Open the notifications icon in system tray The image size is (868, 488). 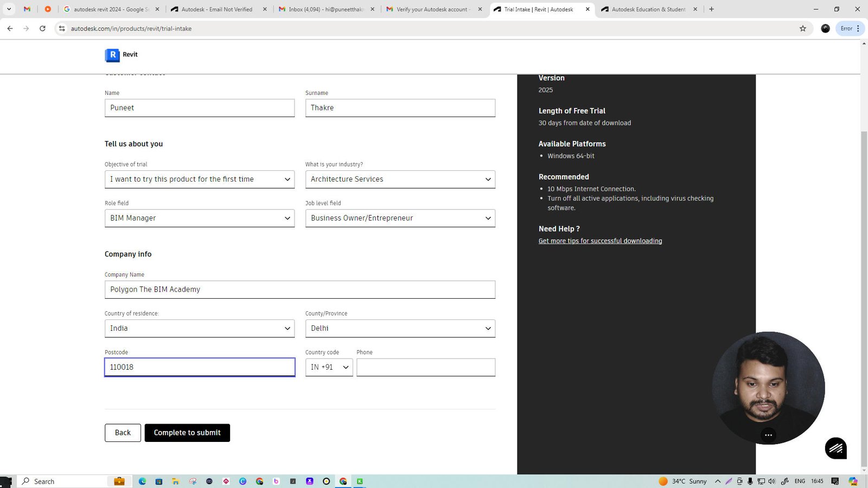pos(835,481)
